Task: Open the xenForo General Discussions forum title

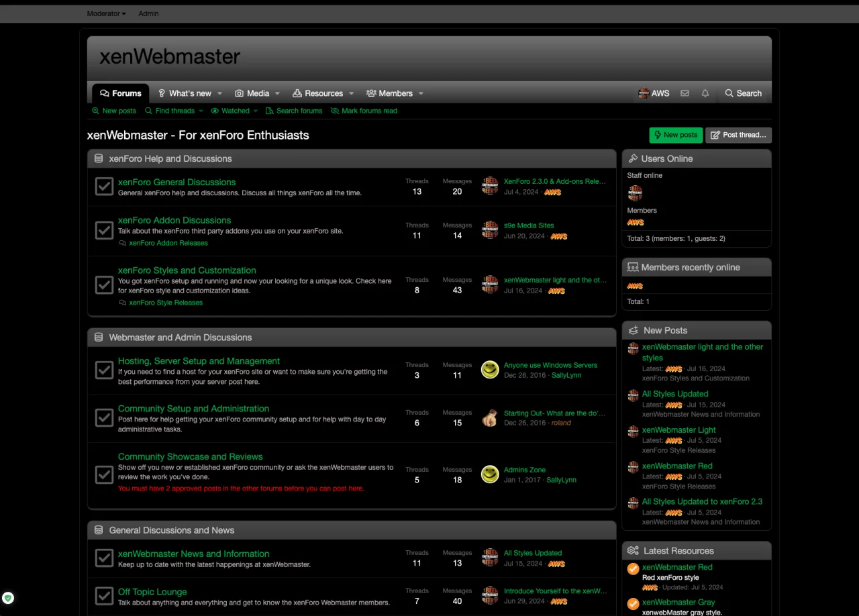Action: (177, 182)
